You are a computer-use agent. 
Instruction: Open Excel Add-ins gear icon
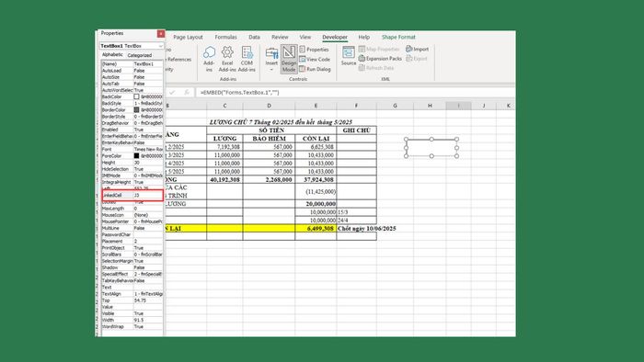[x=227, y=59]
